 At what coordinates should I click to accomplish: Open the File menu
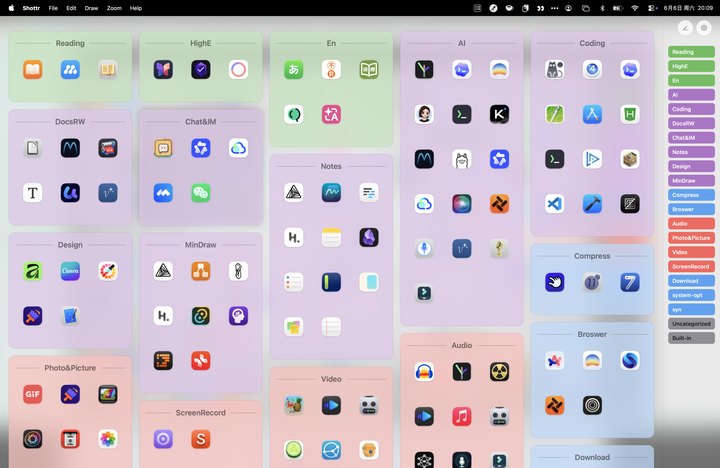click(53, 8)
